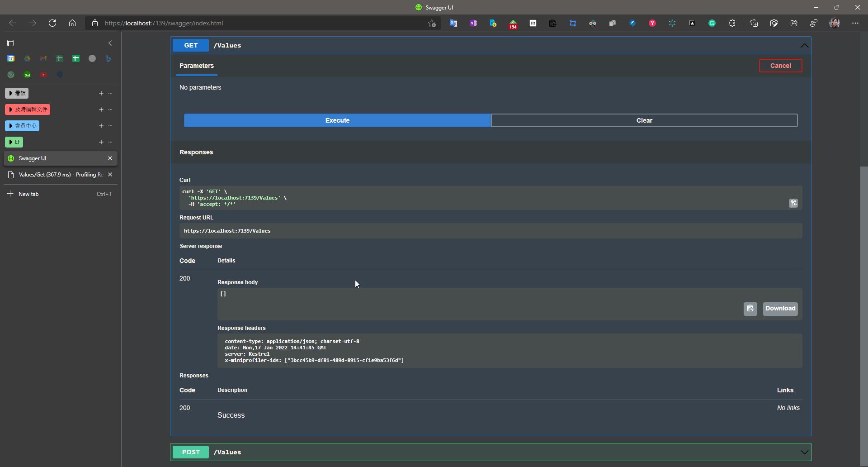The image size is (868, 467).
Task: Download the response body
Action: coord(780,309)
